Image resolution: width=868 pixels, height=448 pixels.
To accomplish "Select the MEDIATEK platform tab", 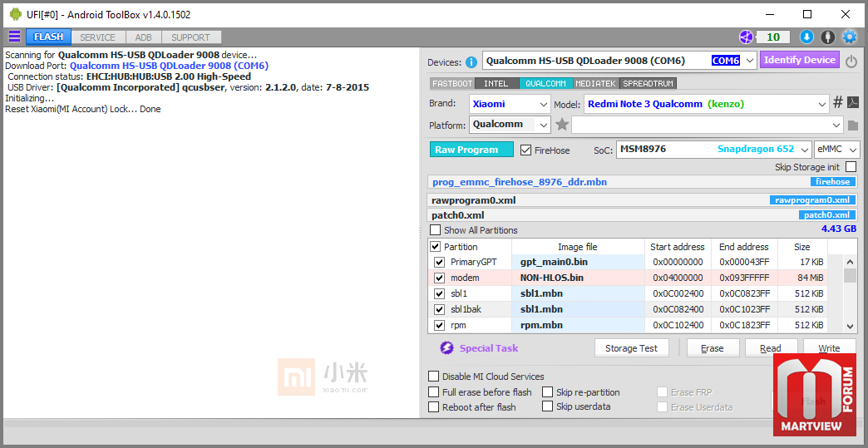I will [595, 83].
